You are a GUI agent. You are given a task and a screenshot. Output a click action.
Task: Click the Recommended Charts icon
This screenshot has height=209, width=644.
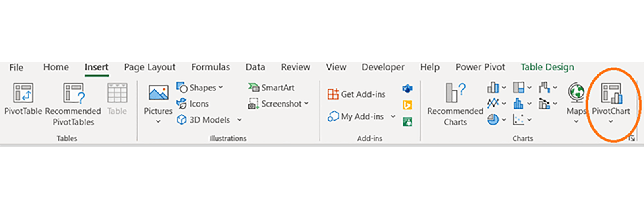click(455, 93)
